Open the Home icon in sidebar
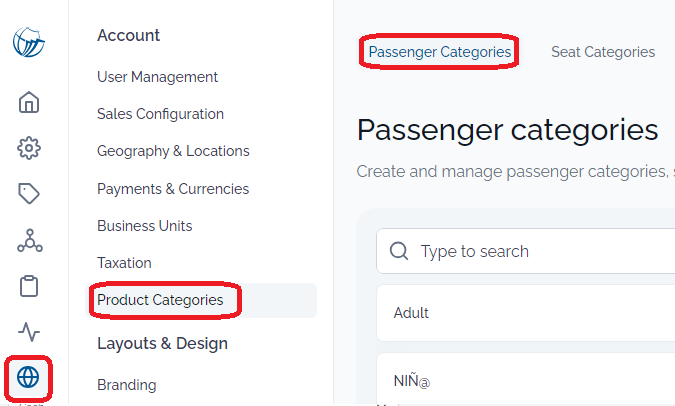Viewport: 675px width, 406px height. click(29, 102)
